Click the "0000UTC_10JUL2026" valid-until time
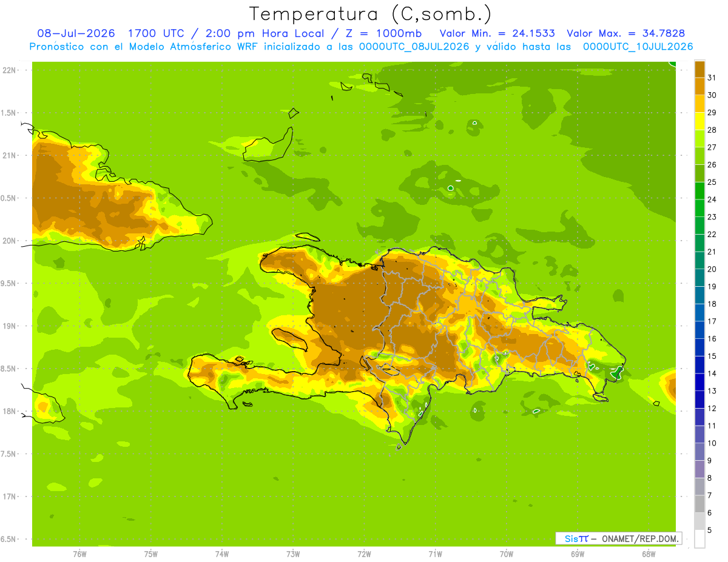This screenshot has height=562, width=728. tap(638, 47)
